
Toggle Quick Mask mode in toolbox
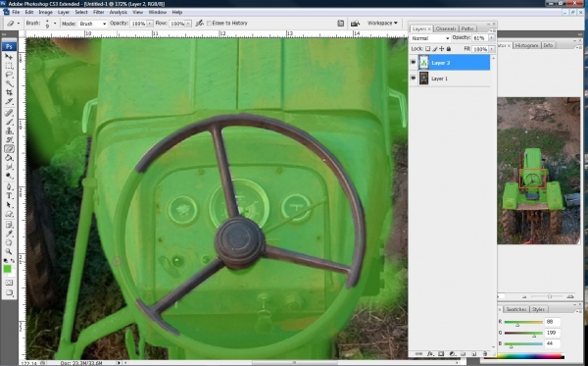pos(9,283)
